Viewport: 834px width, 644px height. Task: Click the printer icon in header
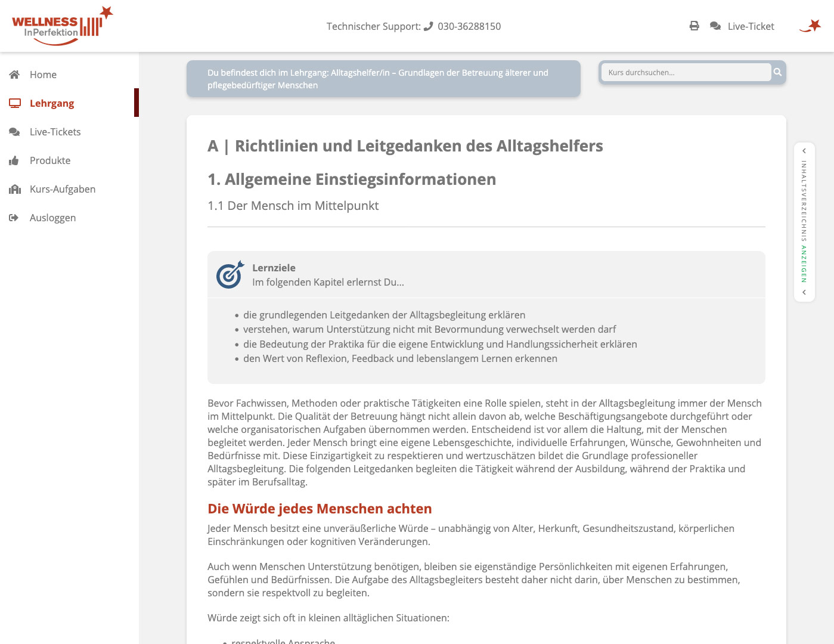tap(694, 26)
